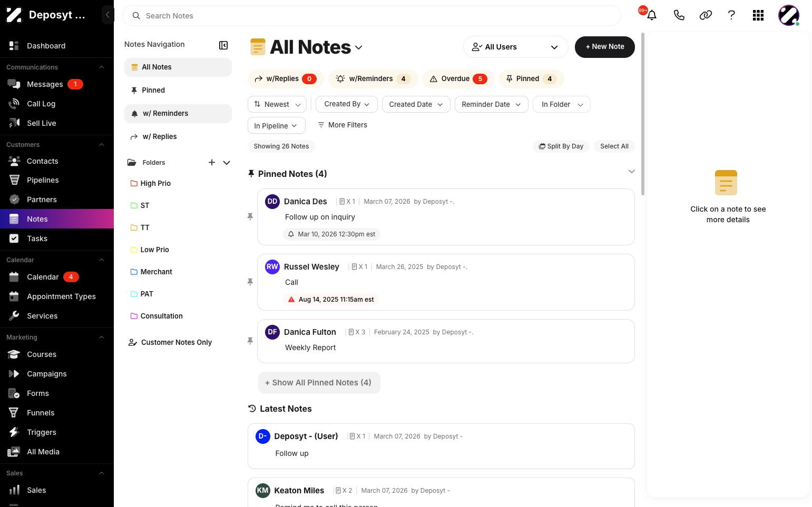Open the In Pipeline dropdown
Screen dimensions: 812x507
pos(277,125)
